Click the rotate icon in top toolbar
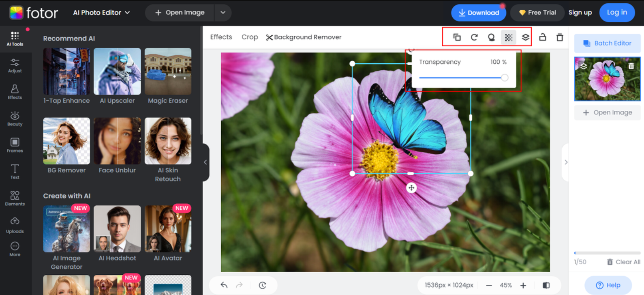 [474, 37]
